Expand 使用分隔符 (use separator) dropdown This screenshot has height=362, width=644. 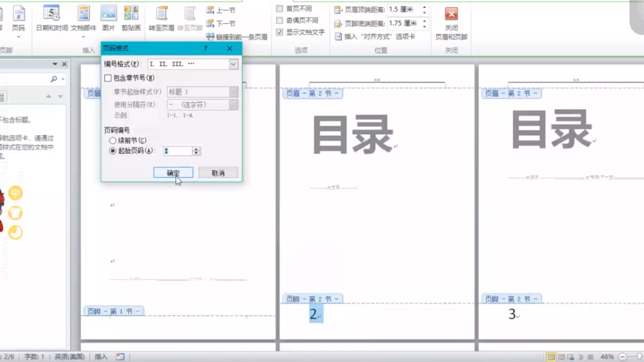[x=233, y=105]
